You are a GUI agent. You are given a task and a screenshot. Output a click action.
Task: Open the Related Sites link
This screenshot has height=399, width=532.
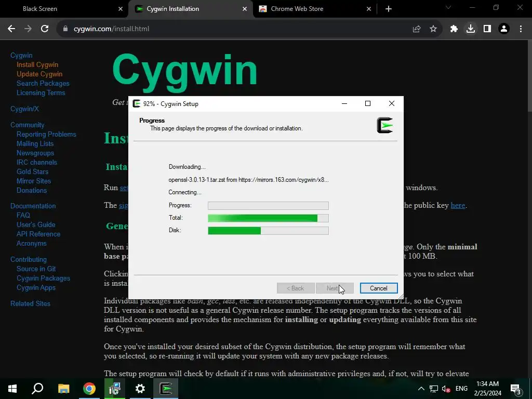(x=30, y=303)
